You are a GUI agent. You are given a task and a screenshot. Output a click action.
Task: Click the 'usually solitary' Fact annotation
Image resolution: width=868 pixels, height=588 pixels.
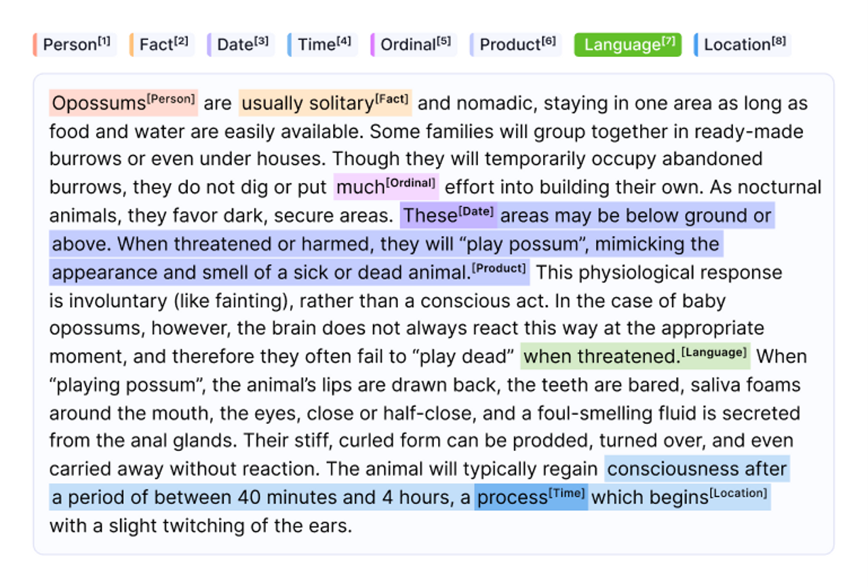308,104
